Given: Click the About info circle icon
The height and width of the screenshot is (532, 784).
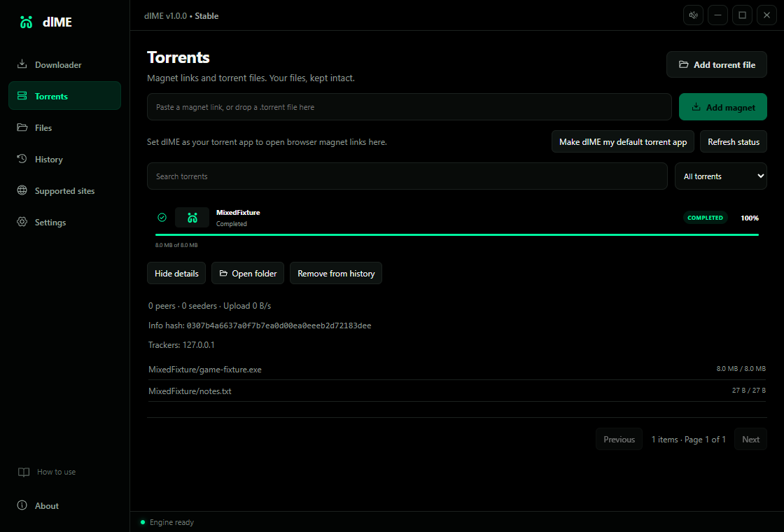Looking at the screenshot, I should pyautogui.click(x=22, y=505).
